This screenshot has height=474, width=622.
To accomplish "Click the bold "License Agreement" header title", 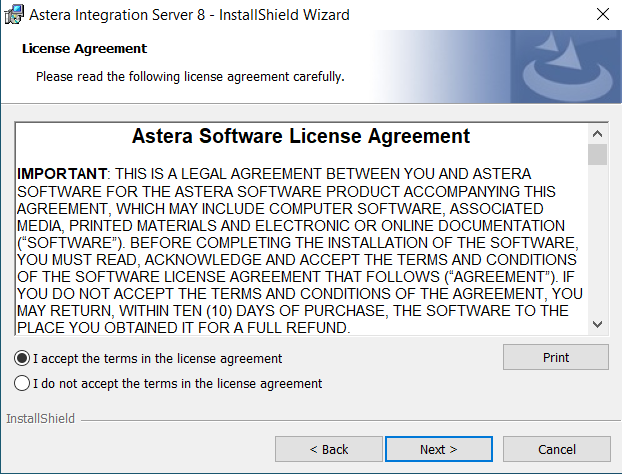I will click(84, 48).
